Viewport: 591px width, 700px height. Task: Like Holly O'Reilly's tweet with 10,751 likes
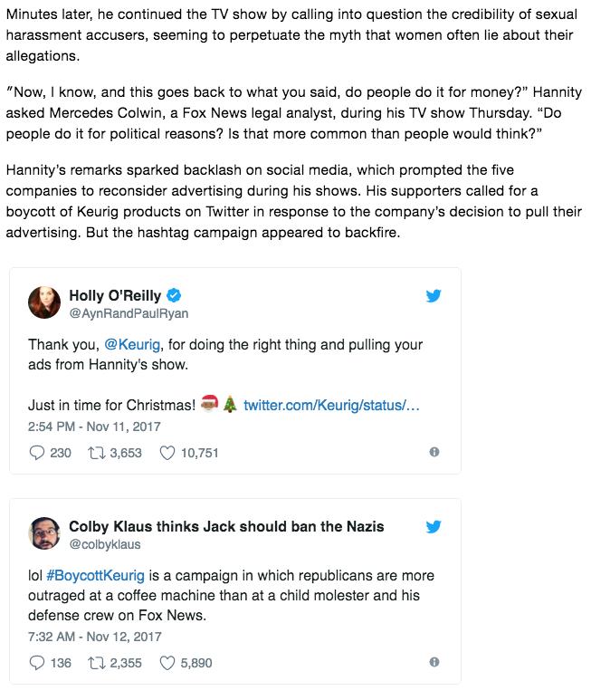pyautogui.click(x=167, y=453)
